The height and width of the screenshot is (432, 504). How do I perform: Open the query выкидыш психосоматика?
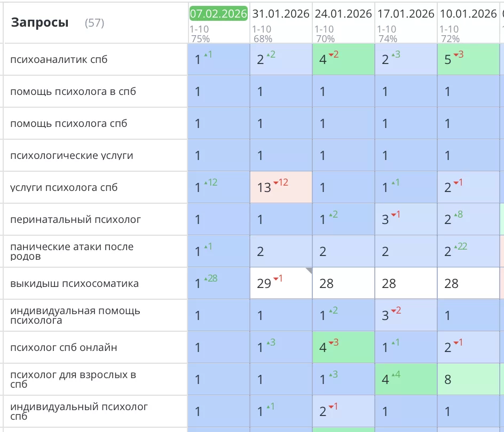click(74, 283)
